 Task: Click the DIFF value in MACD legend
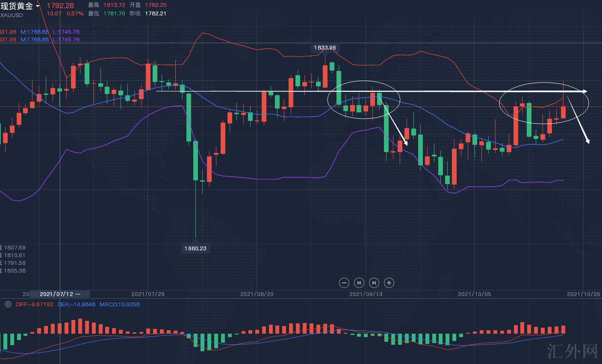(34, 305)
